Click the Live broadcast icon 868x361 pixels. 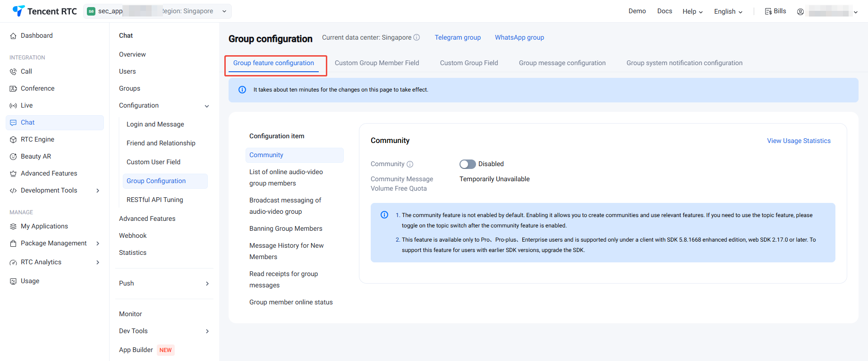tap(13, 106)
